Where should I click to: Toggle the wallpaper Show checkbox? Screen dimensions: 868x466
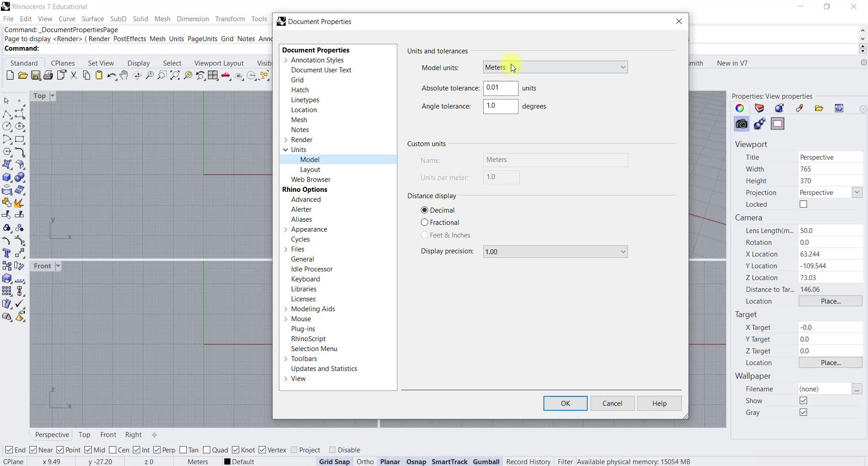[803, 401]
